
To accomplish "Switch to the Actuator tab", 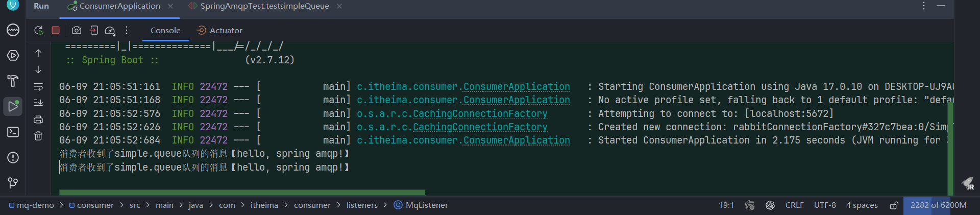I will [x=220, y=31].
